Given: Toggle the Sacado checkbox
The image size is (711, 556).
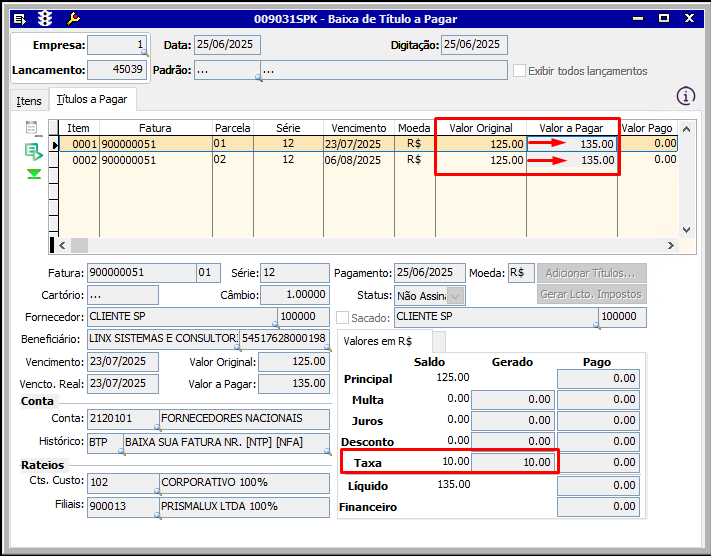Looking at the screenshot, I should pyautogui.click(x=343, y=318).
